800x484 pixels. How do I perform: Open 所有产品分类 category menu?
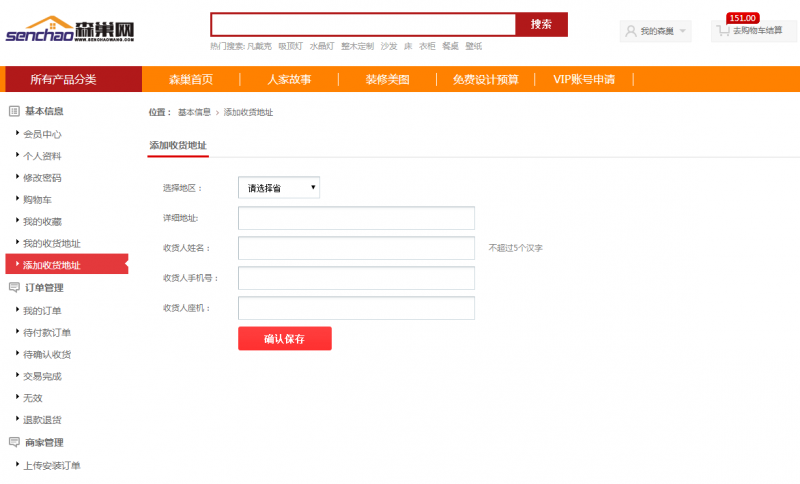click(64, 79)
